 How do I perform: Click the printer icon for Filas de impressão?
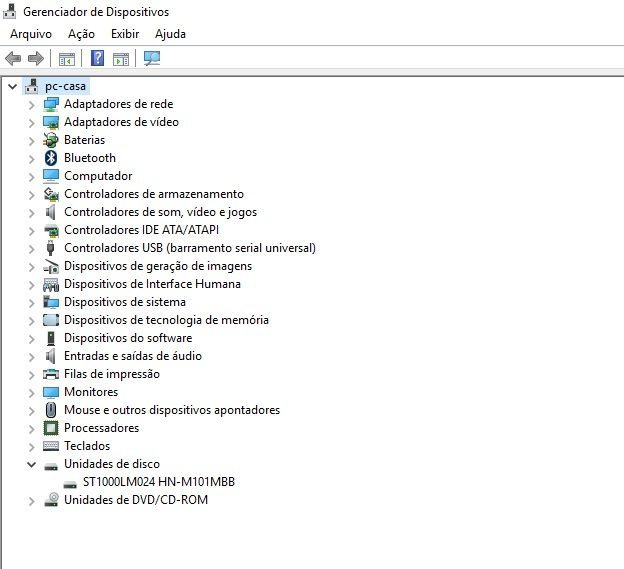tap(51, 374)
